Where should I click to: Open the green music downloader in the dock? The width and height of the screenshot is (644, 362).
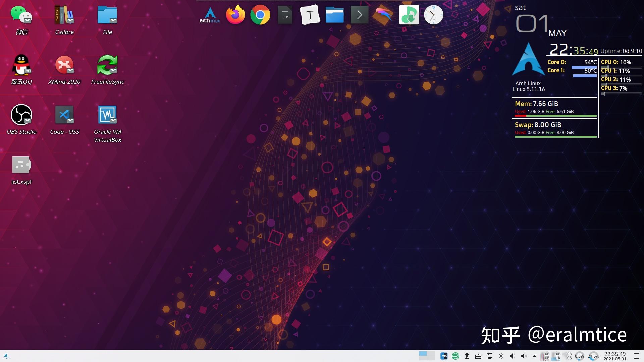[409, 15]
